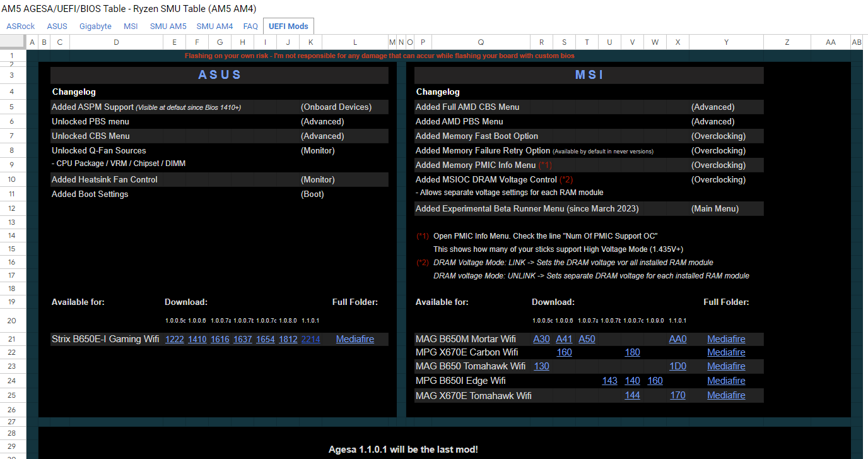Download B650I Edge BIOS 143

(x=609, y=381)
